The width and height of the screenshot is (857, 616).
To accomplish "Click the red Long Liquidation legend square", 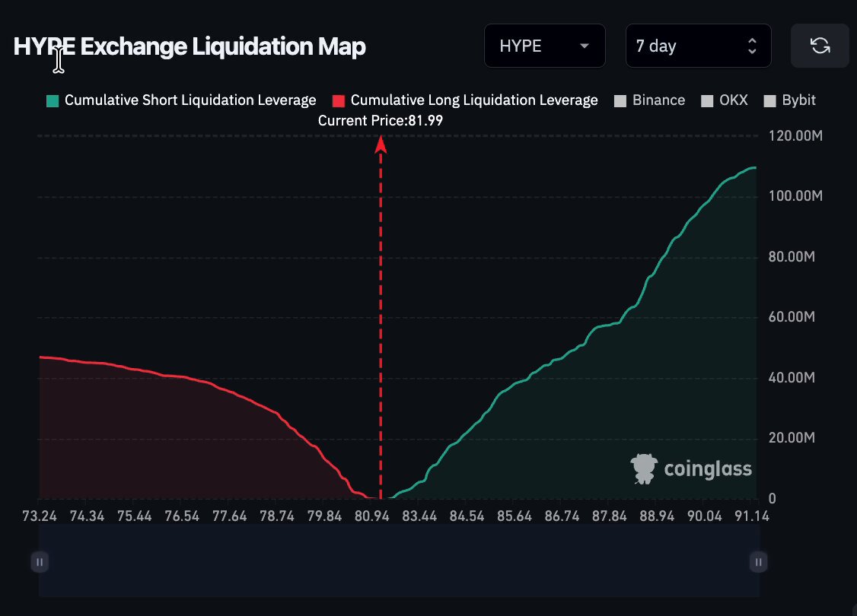I will (339, 101).
